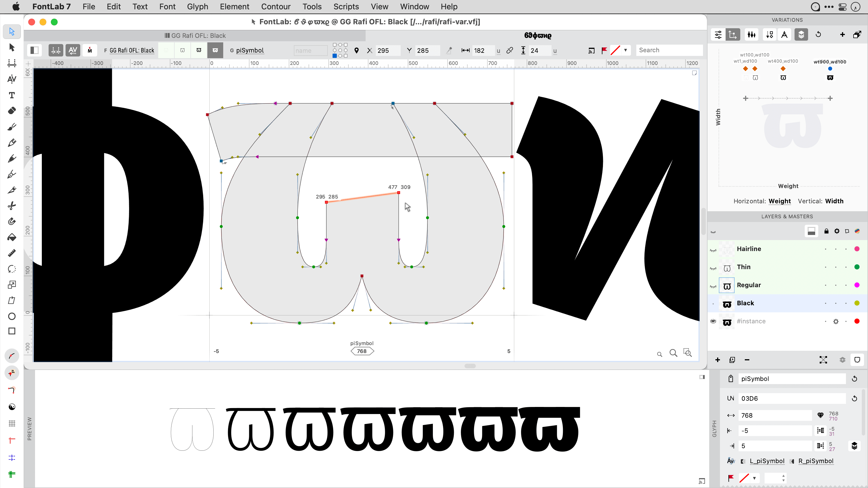This screenshot has height=488, width=868.
Task: Toggle the stacked layers button in Variations
Action: coord(801,34)
